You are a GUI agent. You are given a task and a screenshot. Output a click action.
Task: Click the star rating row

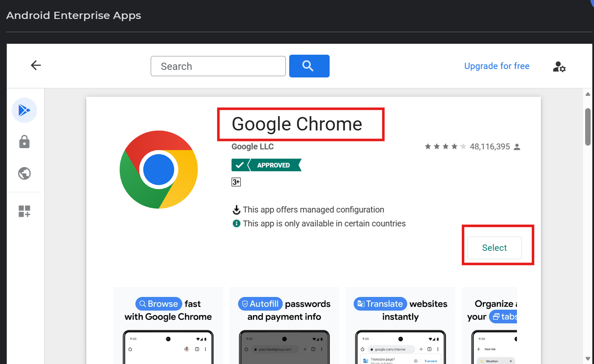tap(445, 146)
